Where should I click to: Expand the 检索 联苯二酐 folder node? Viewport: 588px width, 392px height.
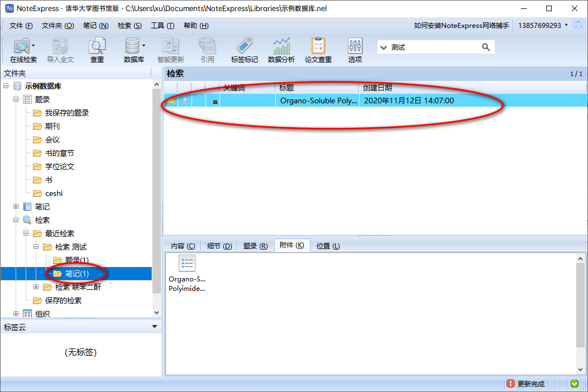pyautogui.click(x=36, y=286)
